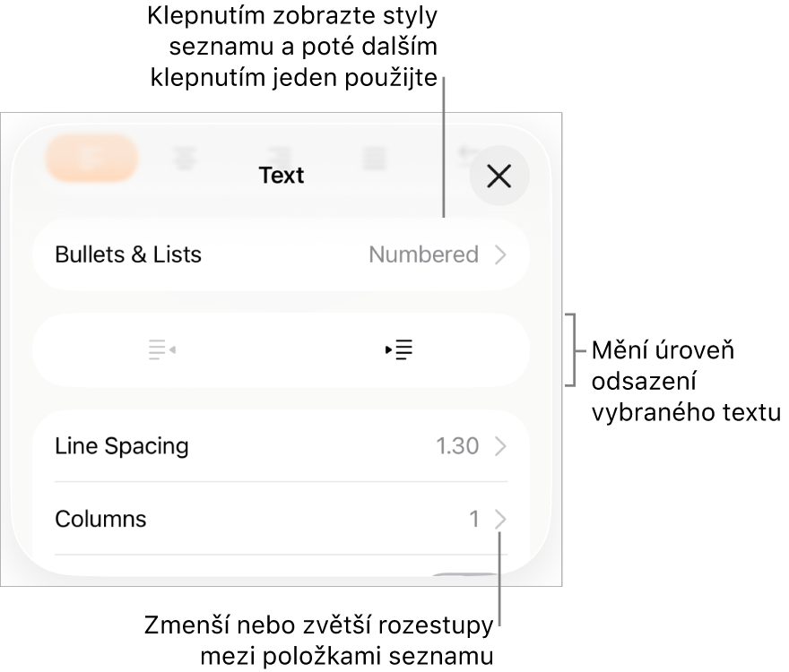Tap the blurred icon left of close

tap(464, 156)
